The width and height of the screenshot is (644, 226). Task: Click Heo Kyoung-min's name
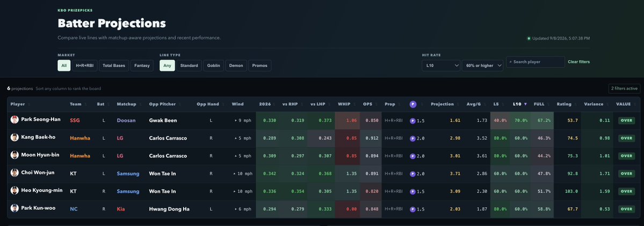pyautogui.click(x=43, y=191)
